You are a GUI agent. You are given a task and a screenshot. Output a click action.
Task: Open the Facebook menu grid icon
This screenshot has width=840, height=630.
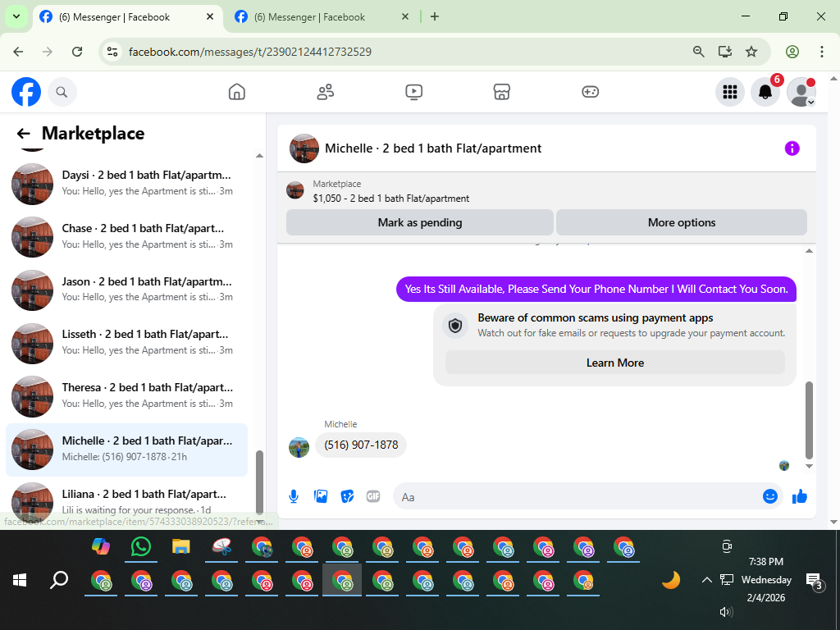729,92
